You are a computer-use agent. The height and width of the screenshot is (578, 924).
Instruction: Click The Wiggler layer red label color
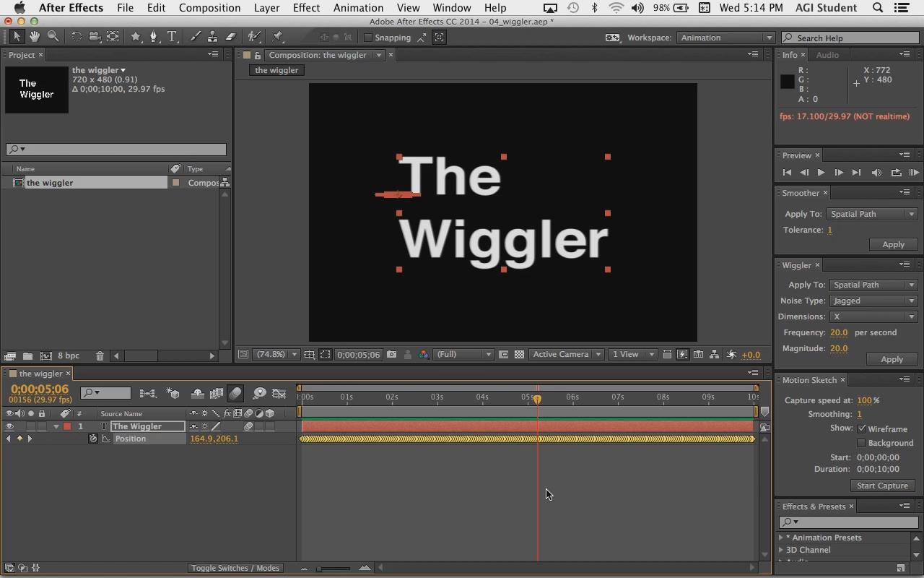coord(67,426)
